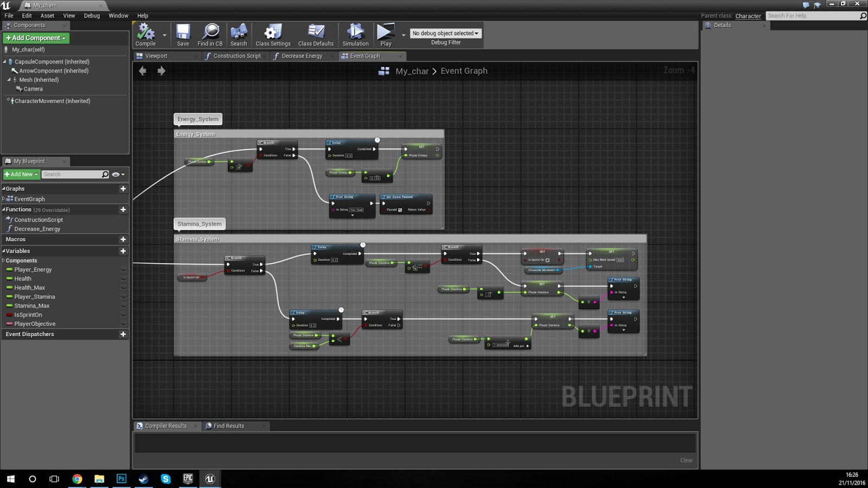Add a new function with Functions plus
Screen dimensions: 868x488
[x=123, y=209]
